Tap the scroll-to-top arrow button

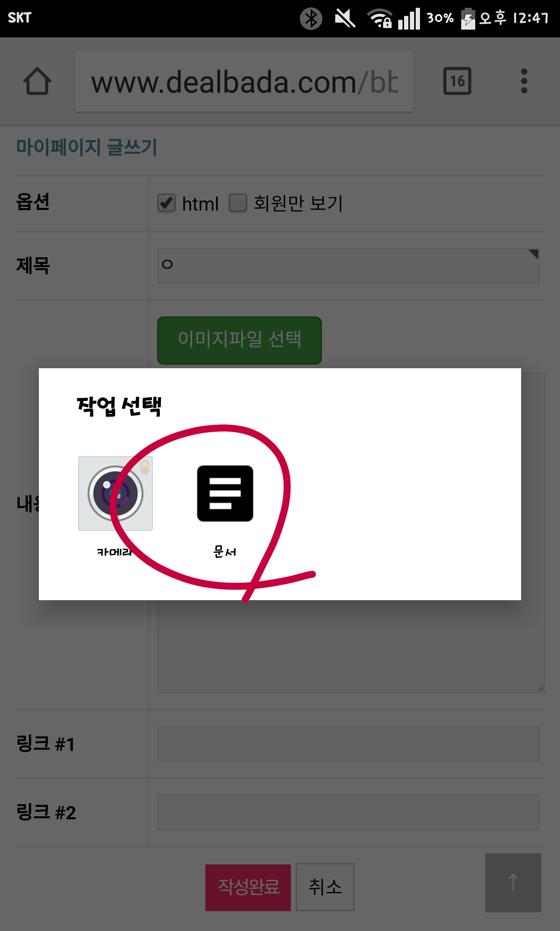tap(513, 882)
